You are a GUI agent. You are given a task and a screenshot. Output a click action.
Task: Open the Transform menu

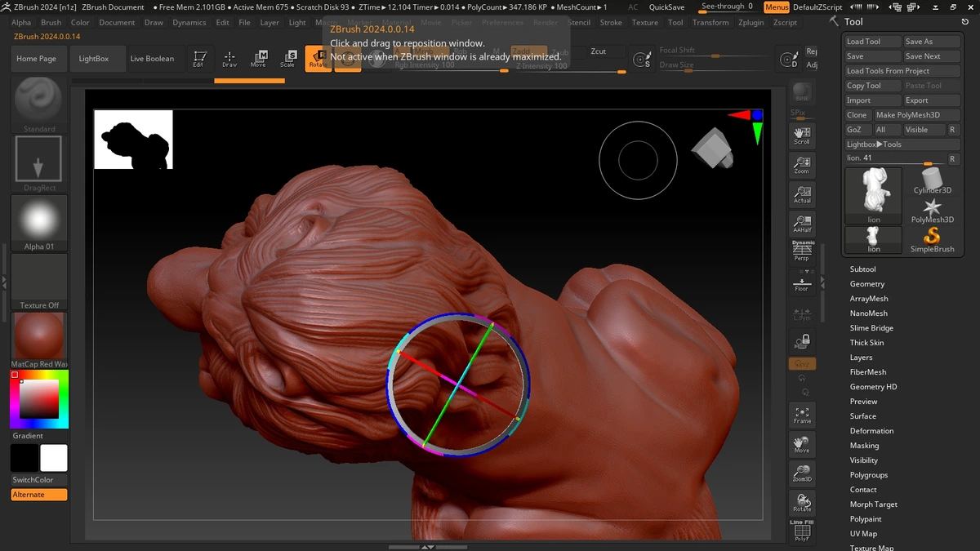[x=710, y=23]
